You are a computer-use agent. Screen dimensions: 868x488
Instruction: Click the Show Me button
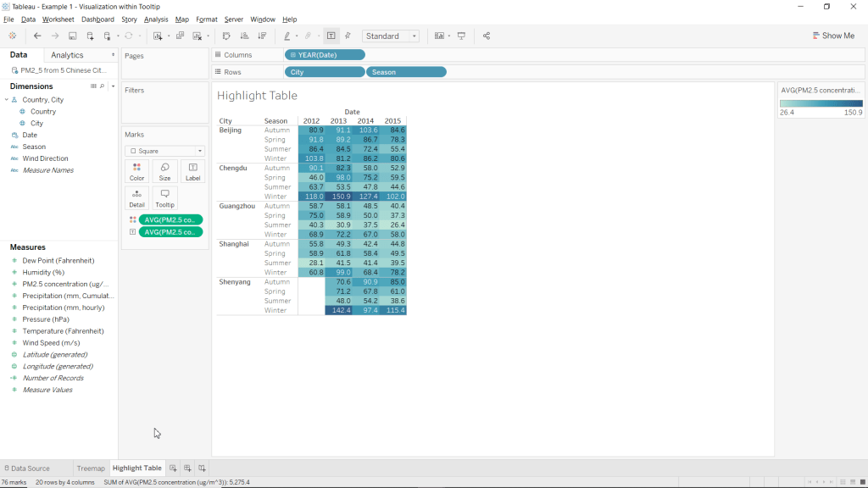833,36
